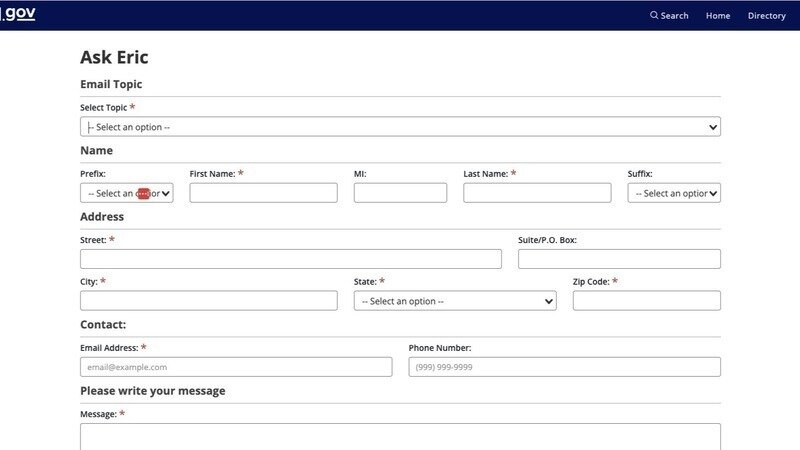The image size is (800, 450).
Task: Focus the MI text box
Action: point(400,193)
